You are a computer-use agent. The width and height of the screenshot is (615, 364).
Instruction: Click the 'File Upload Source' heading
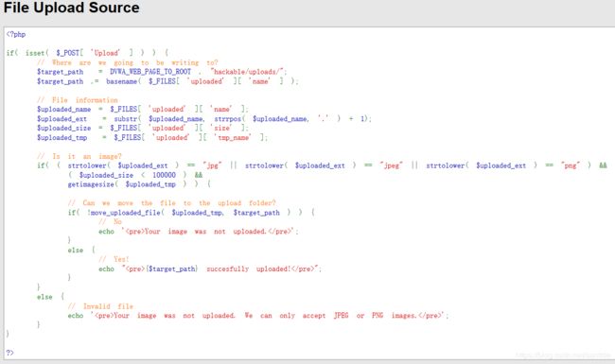(x=71, y=8)
